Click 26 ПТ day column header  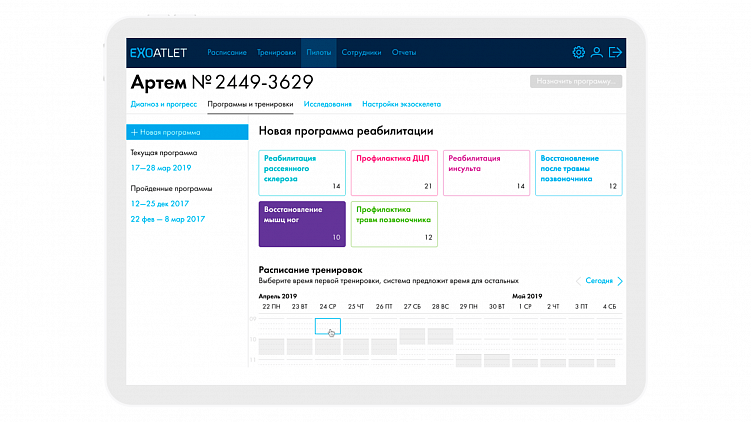[384, 307]
